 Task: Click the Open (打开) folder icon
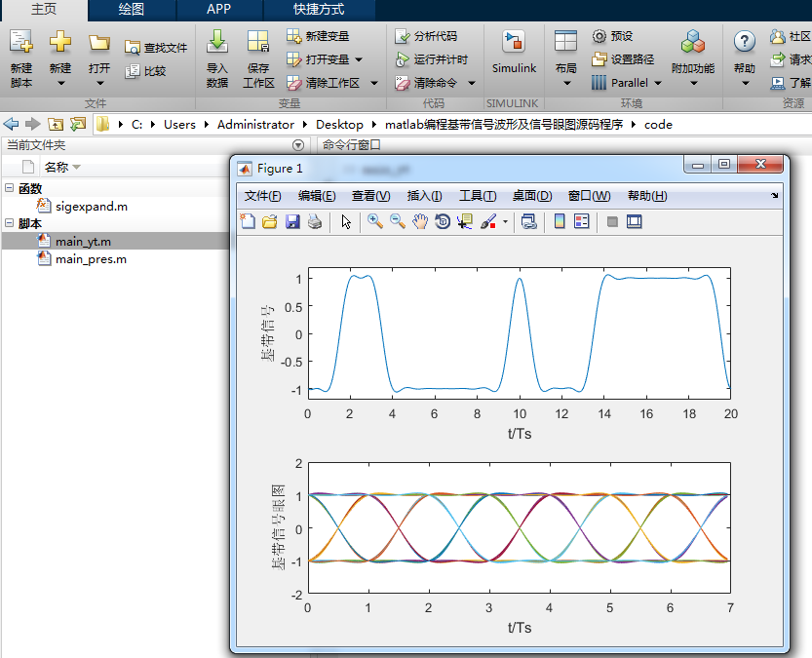[98, 43]
